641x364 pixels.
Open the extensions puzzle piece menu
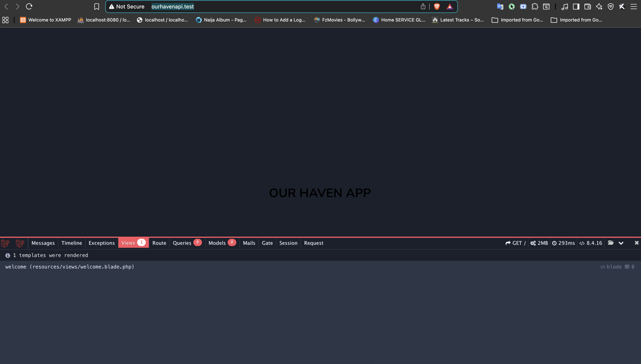(x=535, y=7)
